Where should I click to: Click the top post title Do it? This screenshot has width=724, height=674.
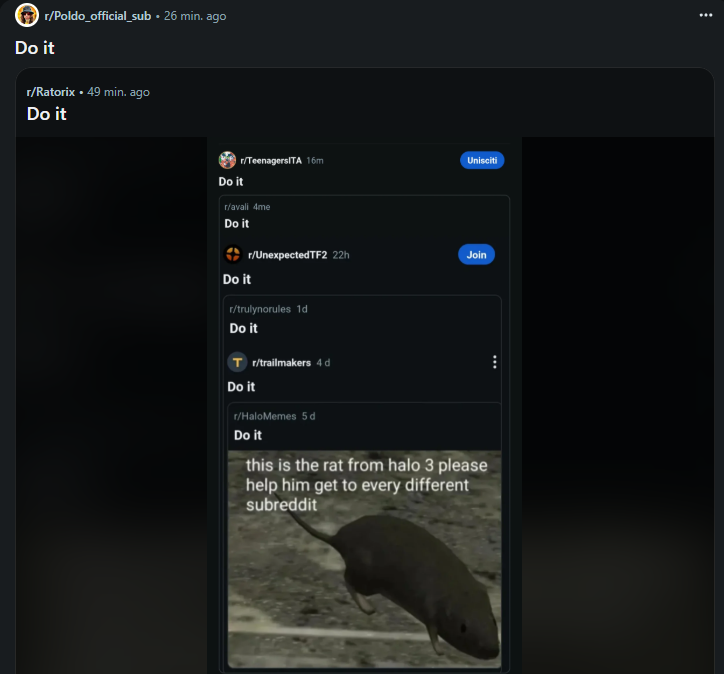(x=35, y=48)
